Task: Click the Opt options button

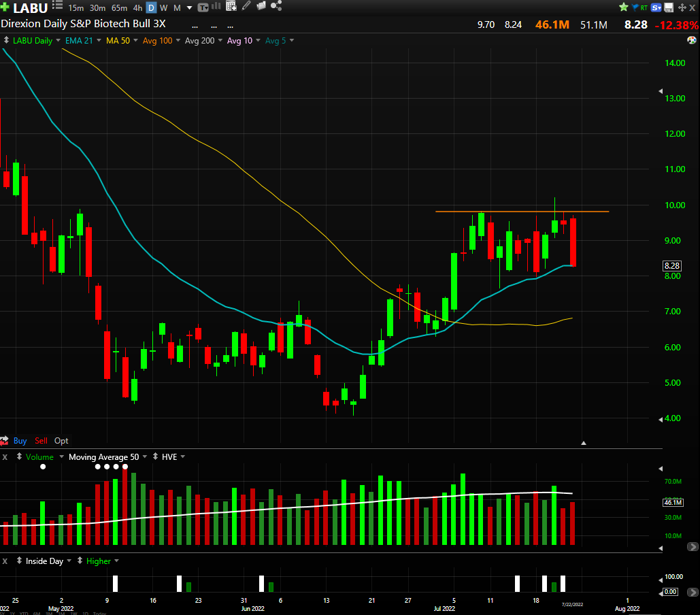Action: (x=61, y=441)
